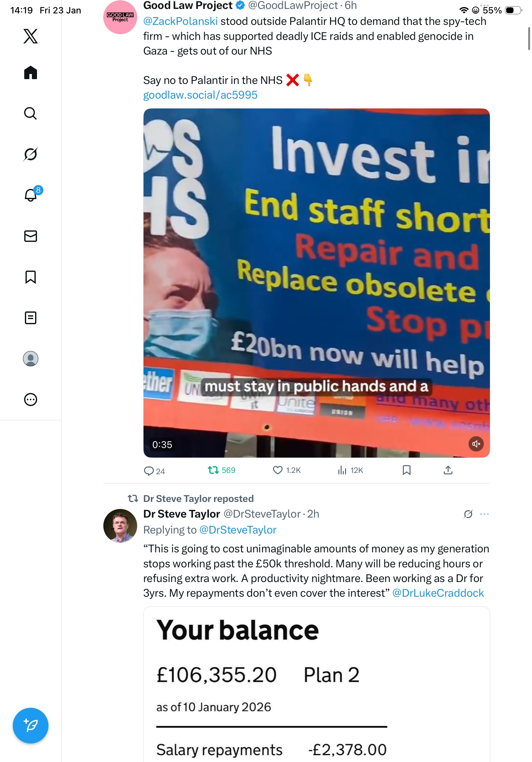
Task: Open the X logo home
Action: coord(31,36)
